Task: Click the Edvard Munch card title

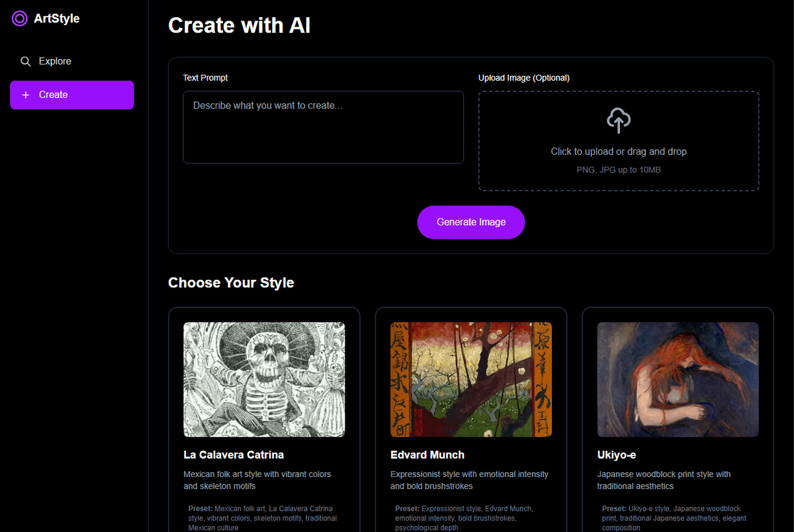Action: [427, 455]
